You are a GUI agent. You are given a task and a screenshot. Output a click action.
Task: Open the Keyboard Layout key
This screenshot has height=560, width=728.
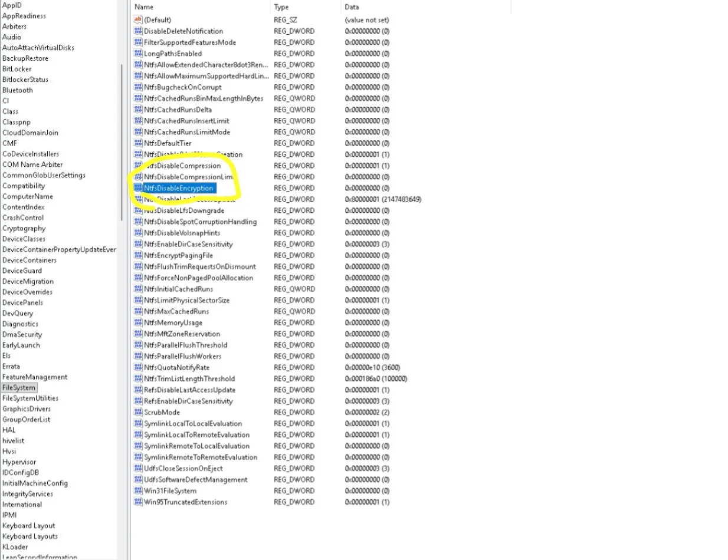(x=28, y=526)
